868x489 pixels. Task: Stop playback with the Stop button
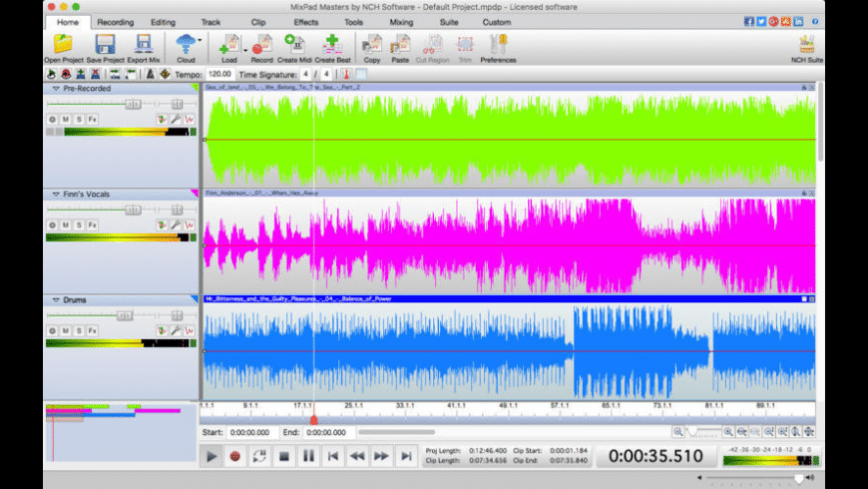284,456
